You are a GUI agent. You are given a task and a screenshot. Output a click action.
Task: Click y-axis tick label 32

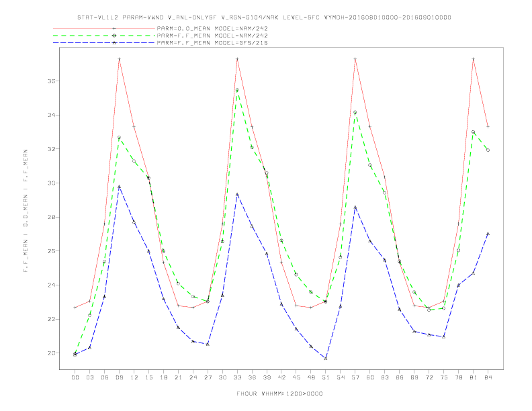52,149
